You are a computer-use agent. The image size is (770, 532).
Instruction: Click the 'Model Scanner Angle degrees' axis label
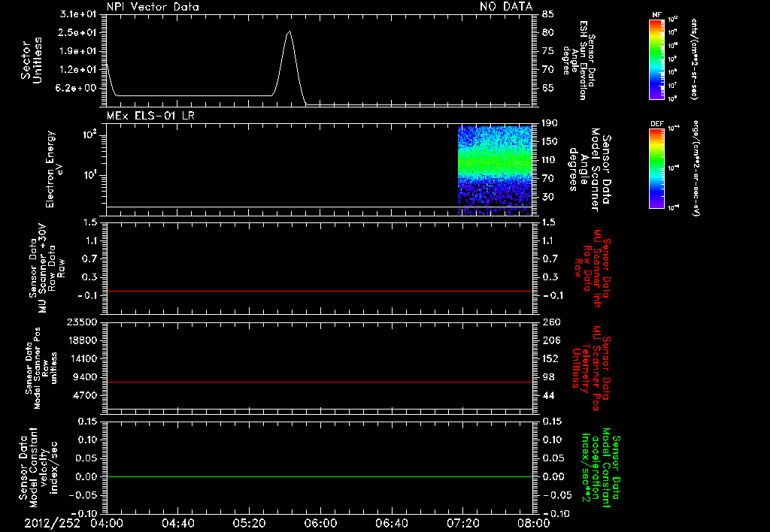[x=590, y=170]
